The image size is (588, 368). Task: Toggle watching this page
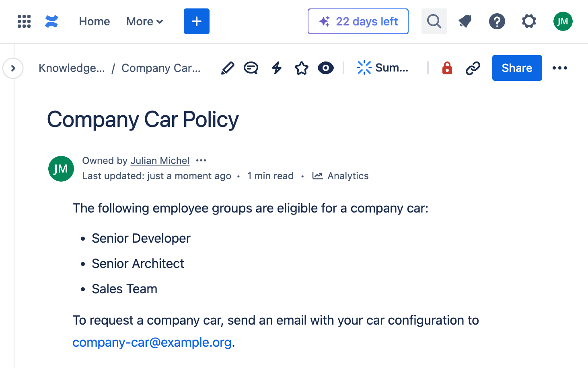tap(326, 68)
